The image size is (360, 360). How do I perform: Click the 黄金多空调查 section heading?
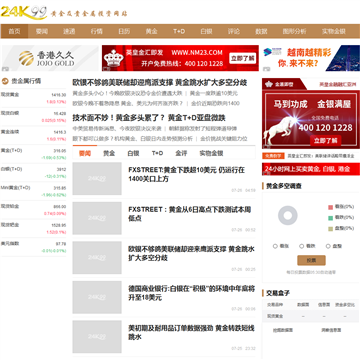[284, 186]
